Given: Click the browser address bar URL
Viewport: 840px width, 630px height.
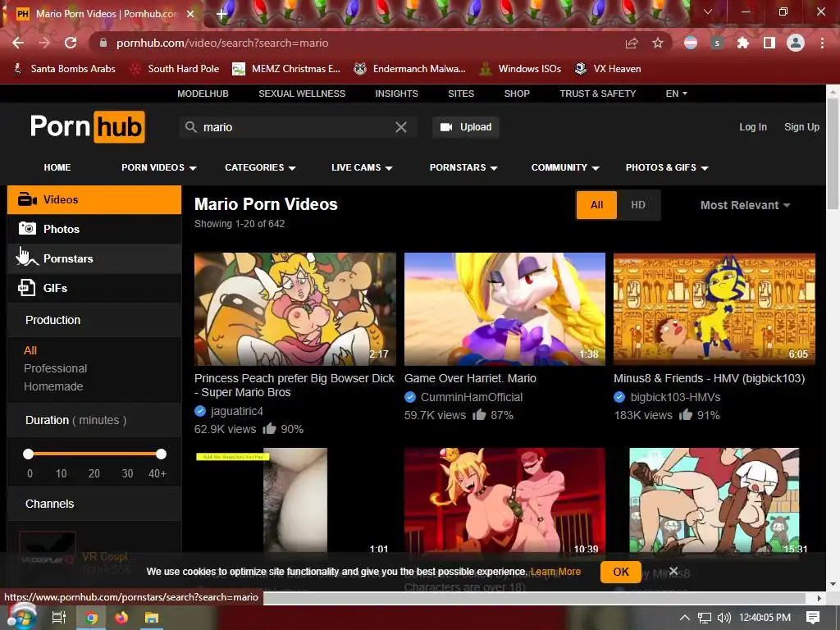Looking at the screenshot, I should click(x=222, y=43).
